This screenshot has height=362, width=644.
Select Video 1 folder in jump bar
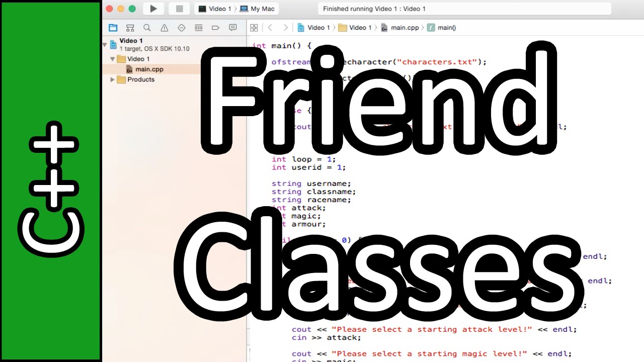355,28
